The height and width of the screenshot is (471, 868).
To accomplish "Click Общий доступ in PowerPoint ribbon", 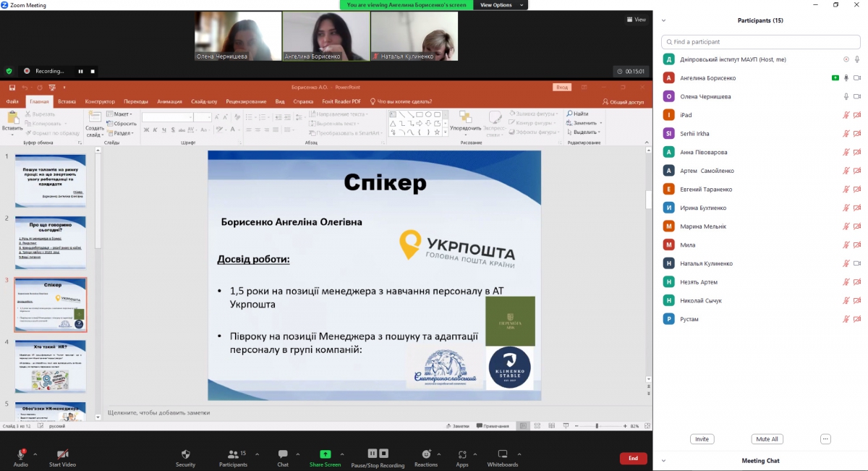I will [623, 102].
